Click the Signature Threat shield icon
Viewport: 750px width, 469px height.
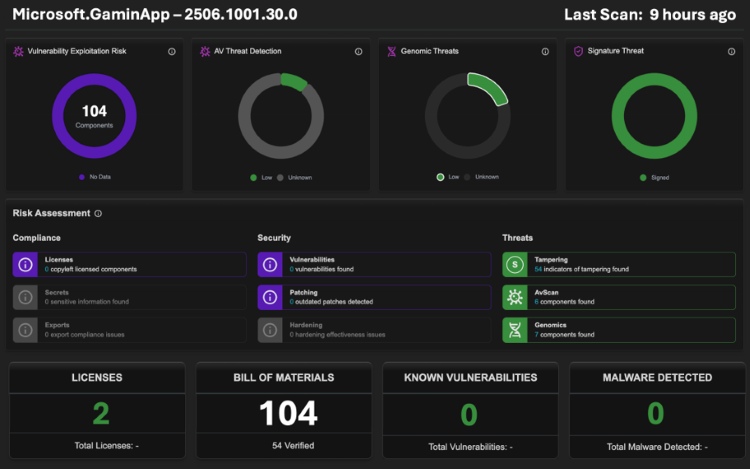578,51
